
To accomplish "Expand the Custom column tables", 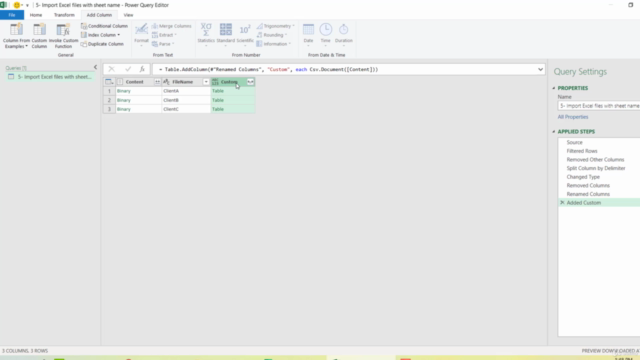I will (x=250, y=82).
